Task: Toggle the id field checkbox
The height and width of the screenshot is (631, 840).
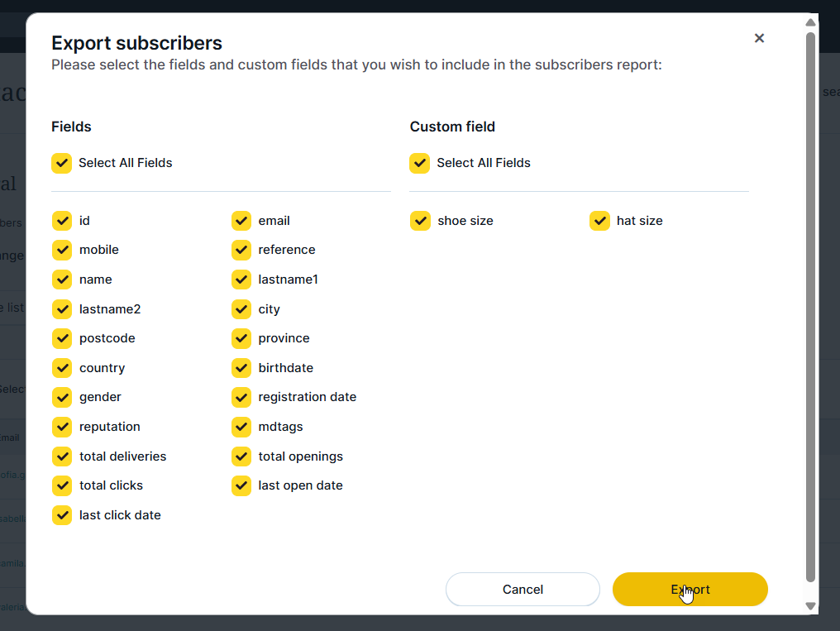Action: click(x=62, y=221)
